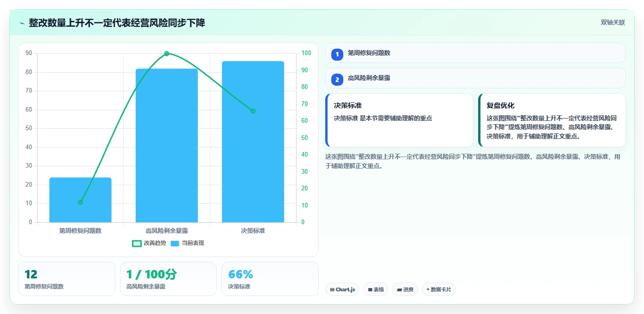
Task: Click the 高风险剩余暴露 x-axis label
Action: click(x=167, y=231)
